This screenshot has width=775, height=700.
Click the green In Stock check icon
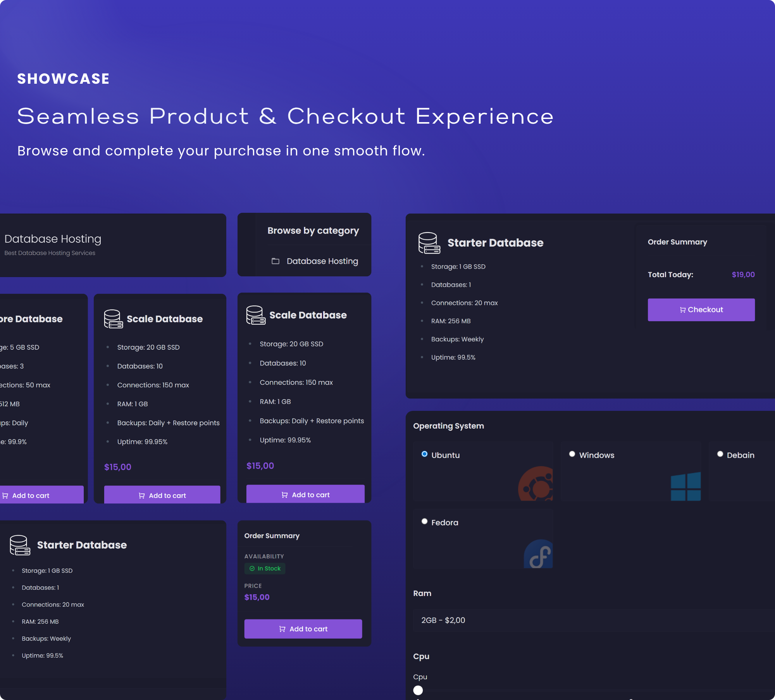(x=252, y=569)
